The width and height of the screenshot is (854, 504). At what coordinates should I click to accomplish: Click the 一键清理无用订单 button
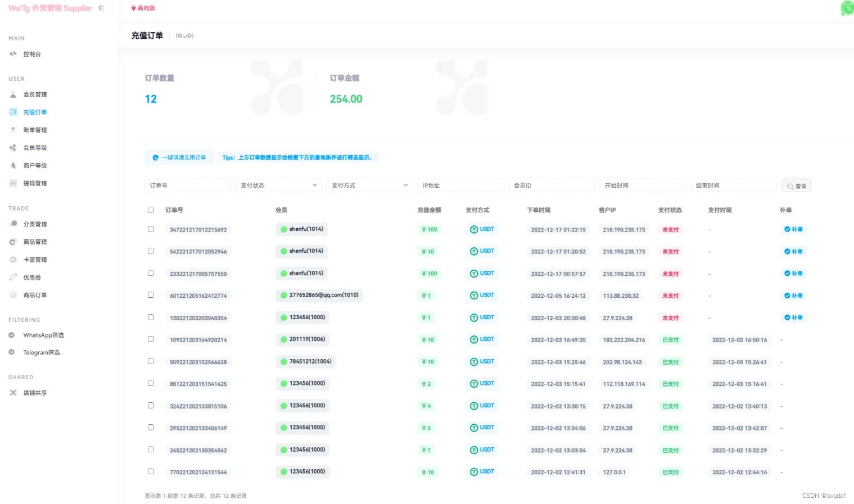(x=179, y=158)
